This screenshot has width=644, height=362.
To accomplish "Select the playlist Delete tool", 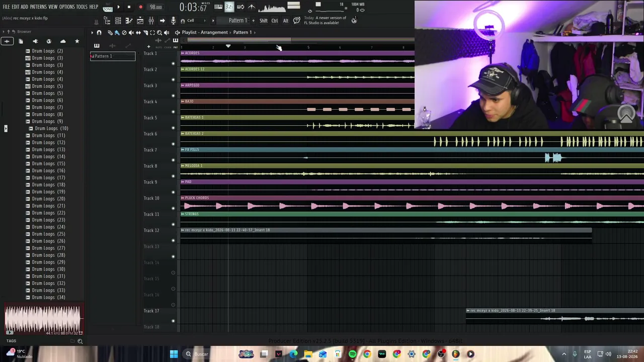I will [x=124, y=33].
